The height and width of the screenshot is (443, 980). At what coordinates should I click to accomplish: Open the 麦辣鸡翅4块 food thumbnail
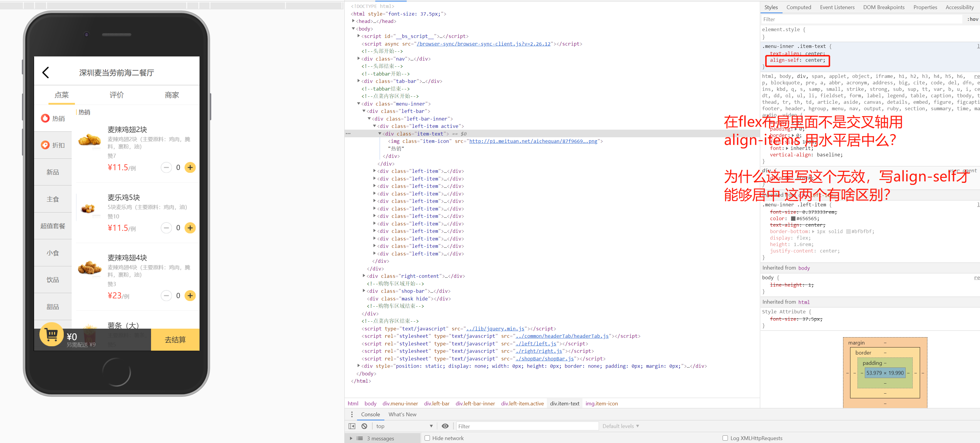(90, 268)
